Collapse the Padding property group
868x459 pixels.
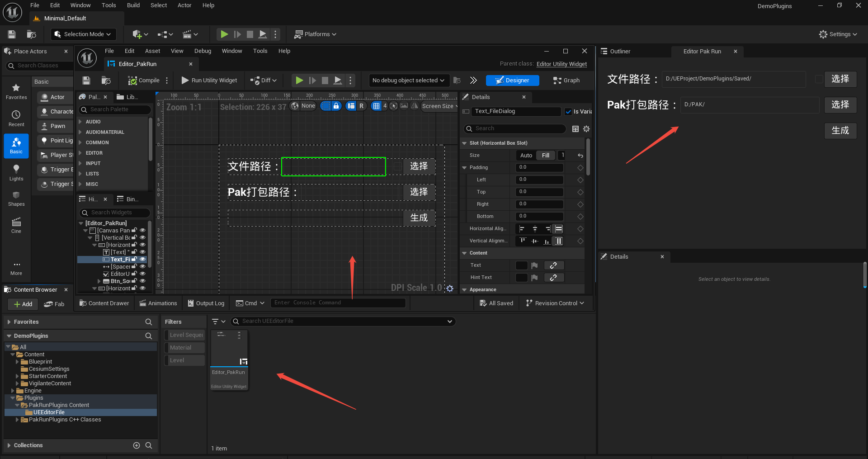click(x=464, y=168)
